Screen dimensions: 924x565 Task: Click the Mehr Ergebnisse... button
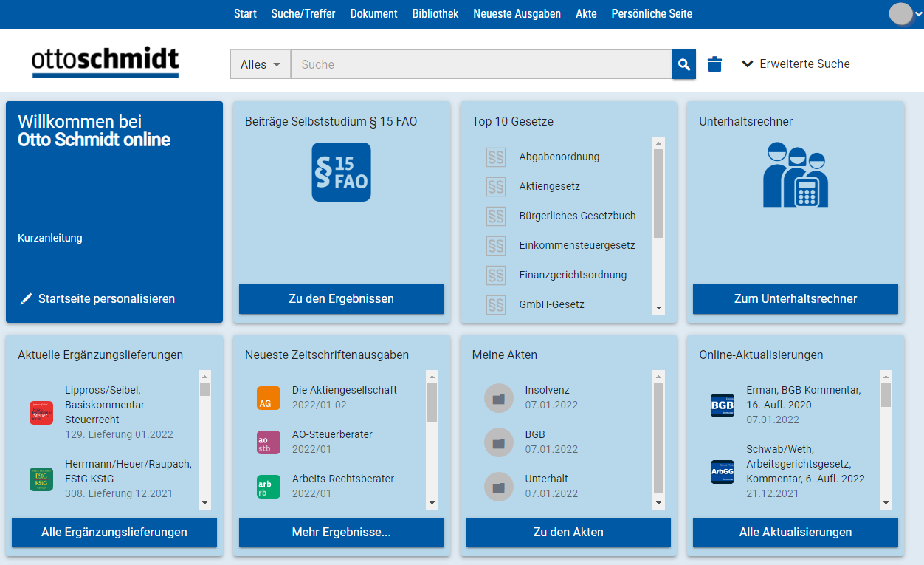coord(341,533)
